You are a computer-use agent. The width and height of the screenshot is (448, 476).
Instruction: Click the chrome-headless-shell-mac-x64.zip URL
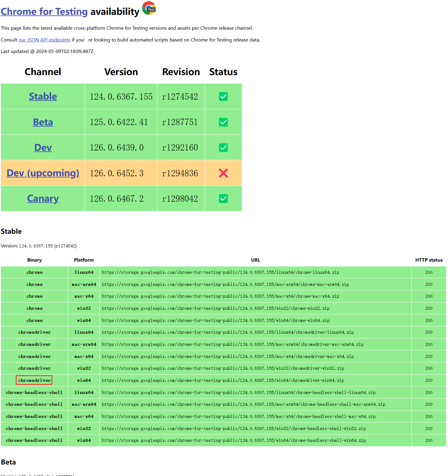click(239, 416)
